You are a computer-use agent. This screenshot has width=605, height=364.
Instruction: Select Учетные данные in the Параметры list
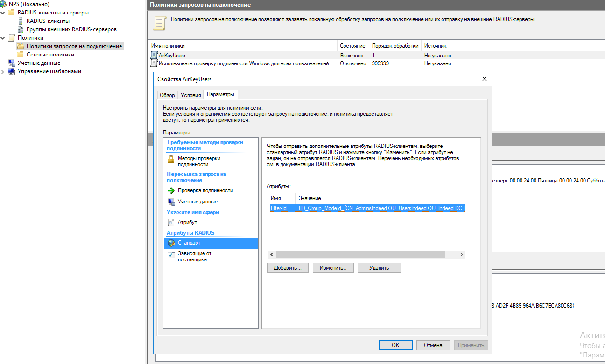point(197,202)
